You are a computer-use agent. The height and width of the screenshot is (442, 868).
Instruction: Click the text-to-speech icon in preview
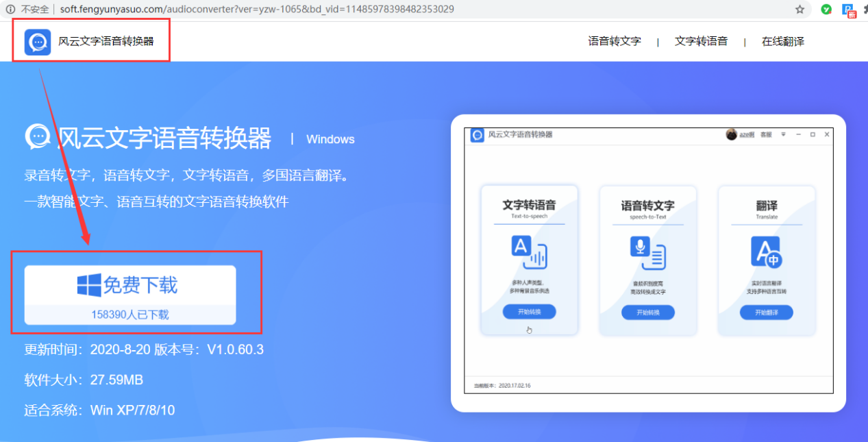(529, 252)
